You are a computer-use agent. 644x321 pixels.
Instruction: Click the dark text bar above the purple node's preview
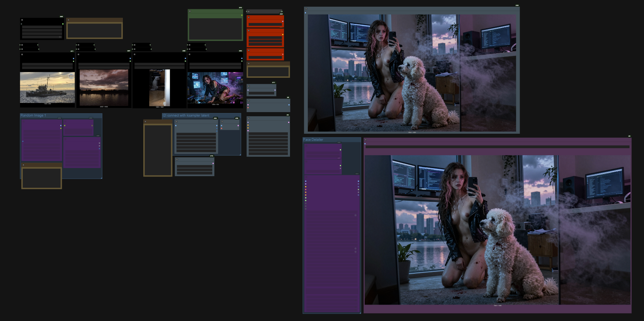pyautogui.click(x=497, y=147)
